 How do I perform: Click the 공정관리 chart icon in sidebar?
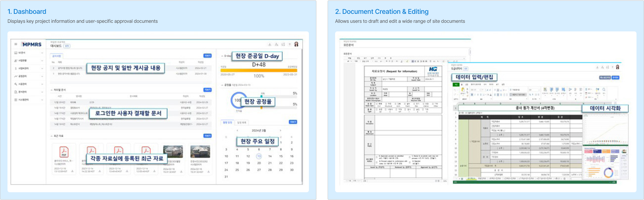16,76
